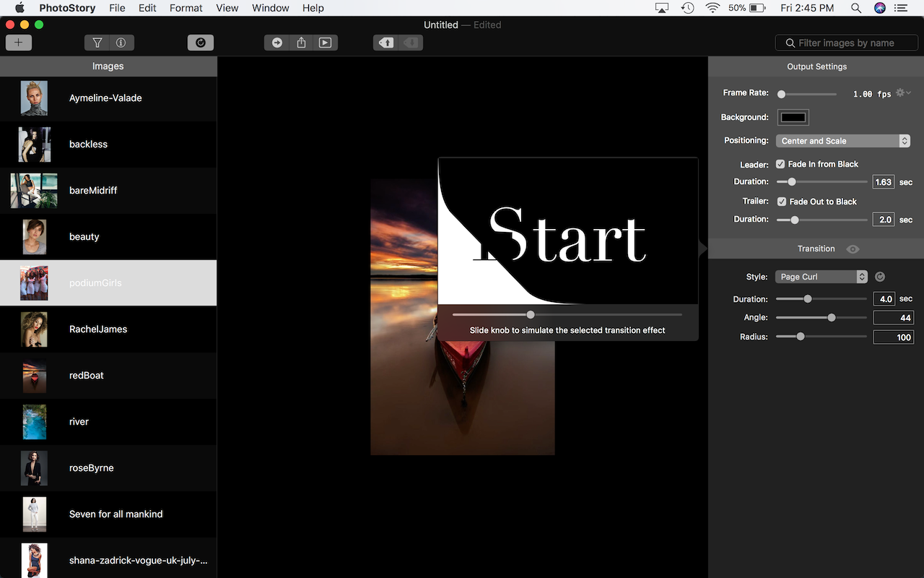Select the beauty image row
The width and height of the screenshot is (924, 578).
[108, 237]
